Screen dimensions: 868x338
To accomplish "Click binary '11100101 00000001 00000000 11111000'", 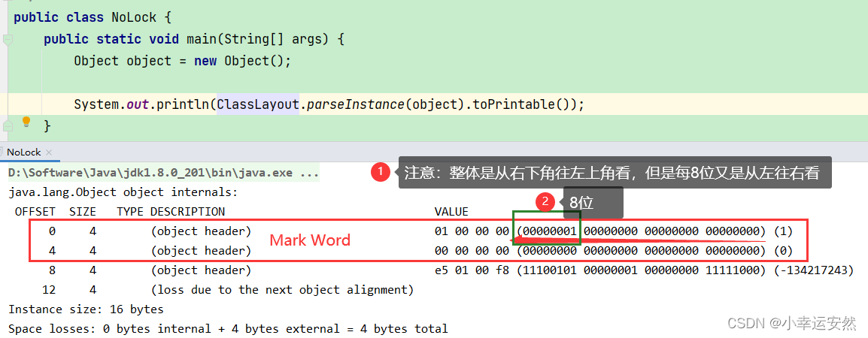I will (642, 270).
